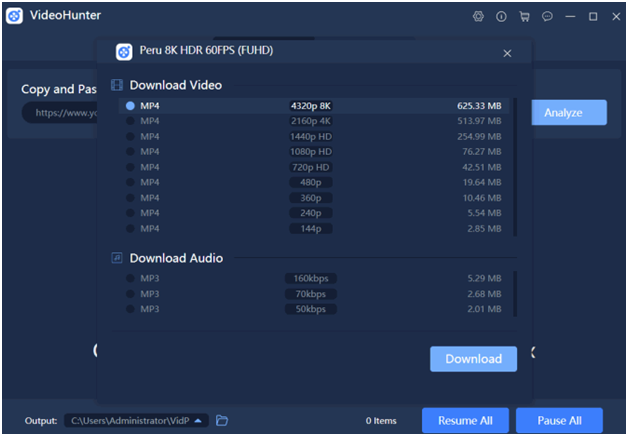Open output folder icon next to path
The height and width of the screenshot is (437, 628).
222,420
